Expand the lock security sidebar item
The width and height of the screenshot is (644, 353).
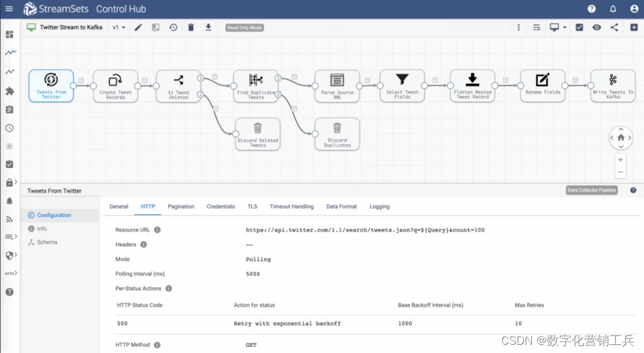[x=11, y=182]
